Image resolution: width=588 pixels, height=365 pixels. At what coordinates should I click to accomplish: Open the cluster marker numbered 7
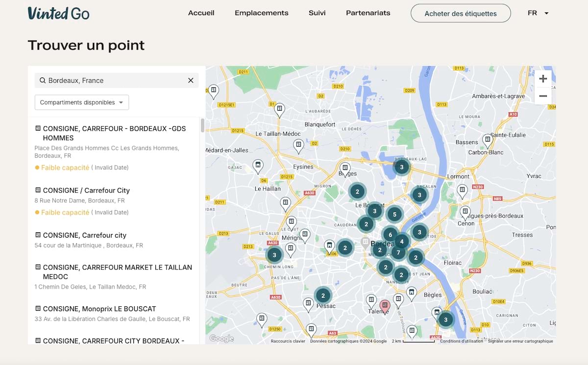(x=398, y=253)
